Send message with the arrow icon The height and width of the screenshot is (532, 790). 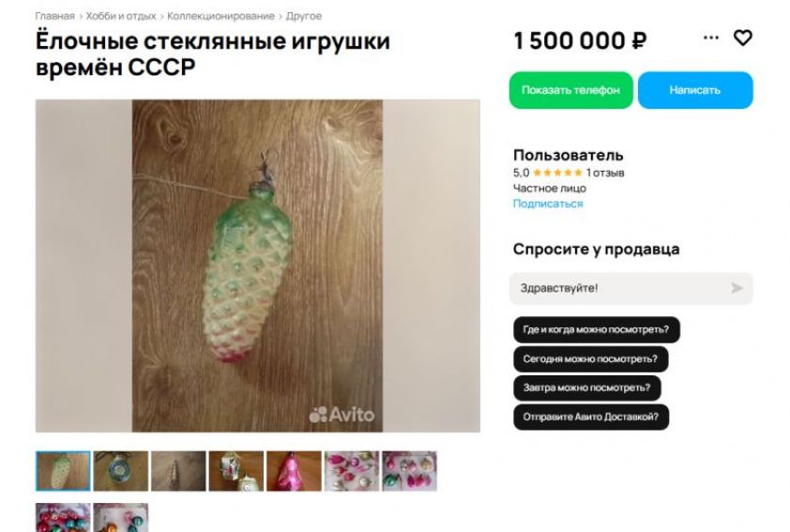point(737,288)
